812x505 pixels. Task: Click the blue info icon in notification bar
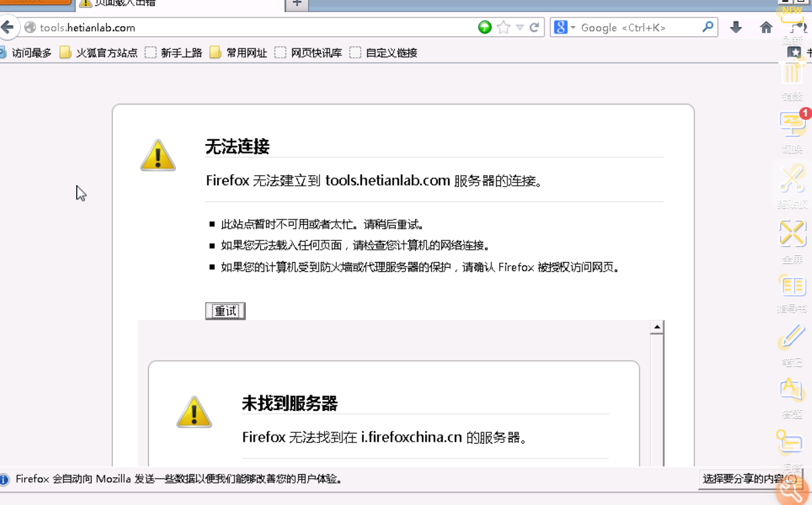[x=5, y=479]
